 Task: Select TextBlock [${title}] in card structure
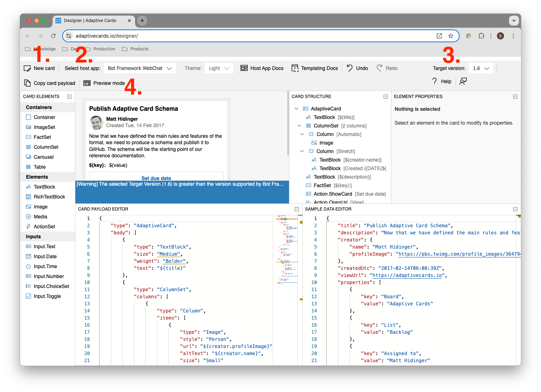(330, 117)
